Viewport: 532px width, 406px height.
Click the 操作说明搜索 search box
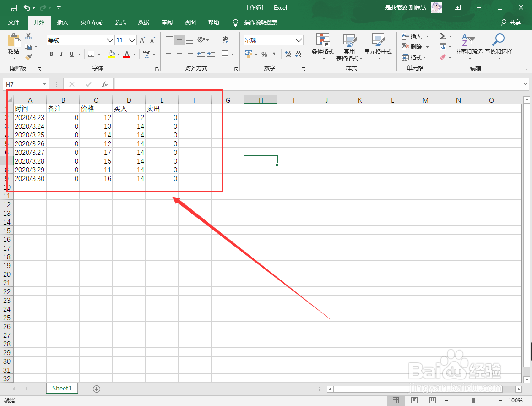(x=261, y=22)
